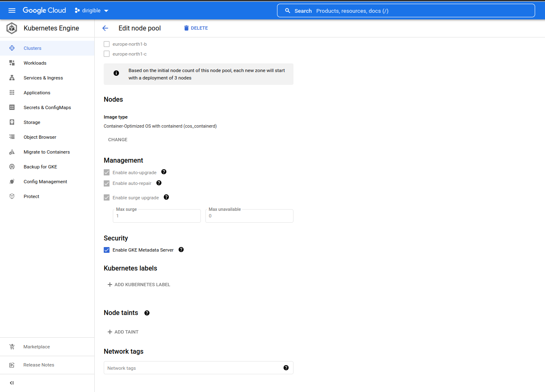Screen dimensions: 545x392
Task: Open Applications in the sidebar
Action: click(x=37, y=93)
